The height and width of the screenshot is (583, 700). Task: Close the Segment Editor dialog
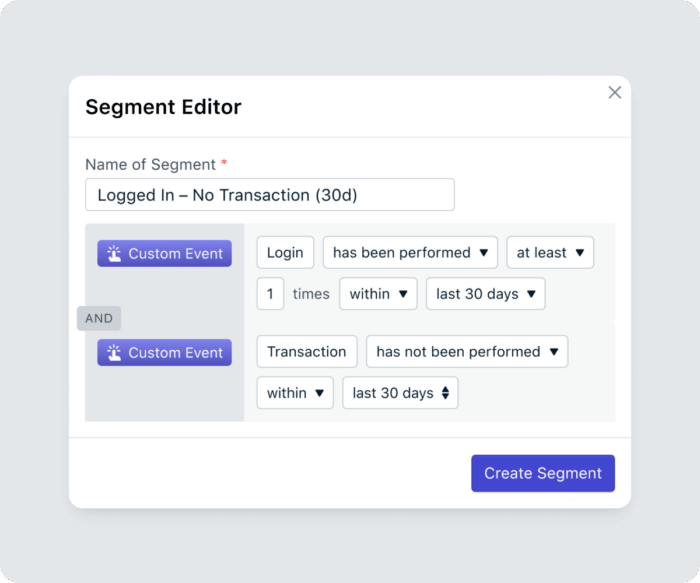(615, 93)
